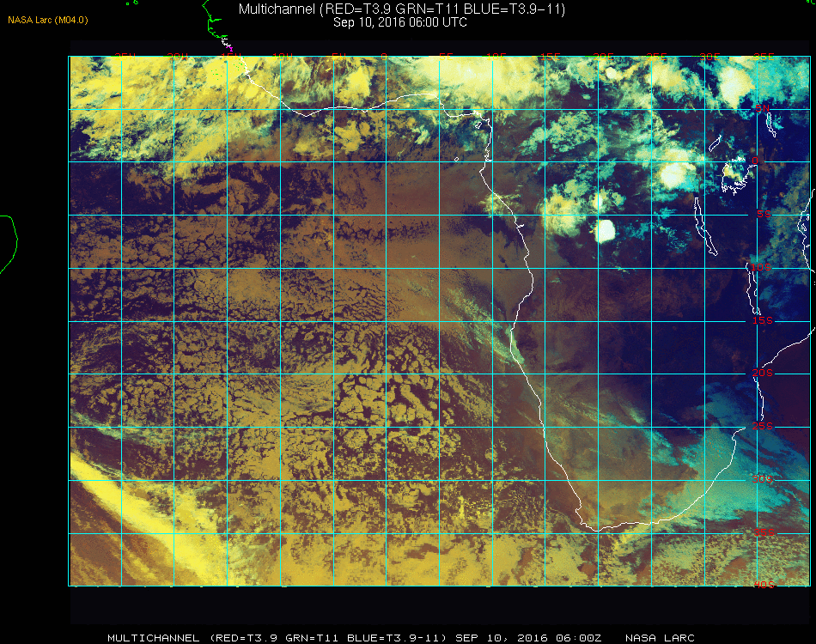Click the 20E longitude label
This screenshot has width=816, height=644.
[x=603, y=57]
